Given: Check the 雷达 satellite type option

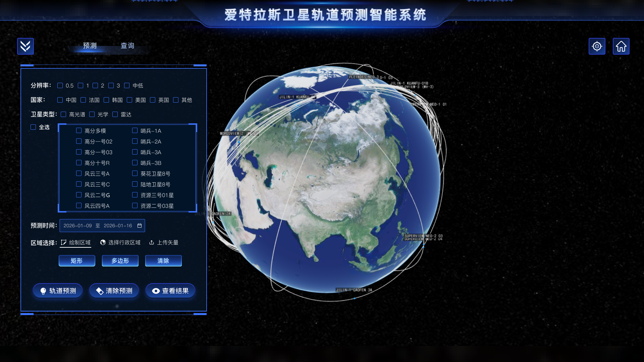Looking at the screenshot, I should point(115,114).
